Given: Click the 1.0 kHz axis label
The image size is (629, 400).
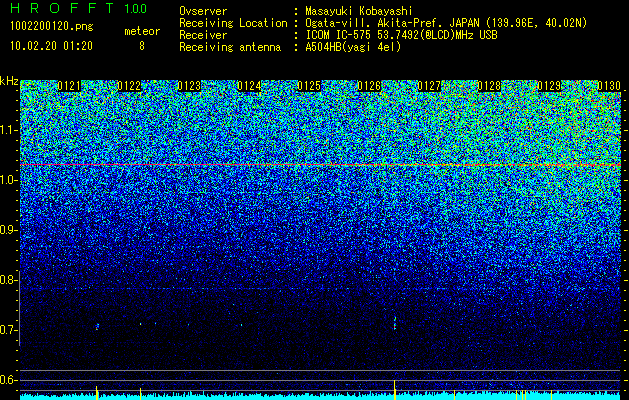Looking at the screenshot, I should 8,181.
